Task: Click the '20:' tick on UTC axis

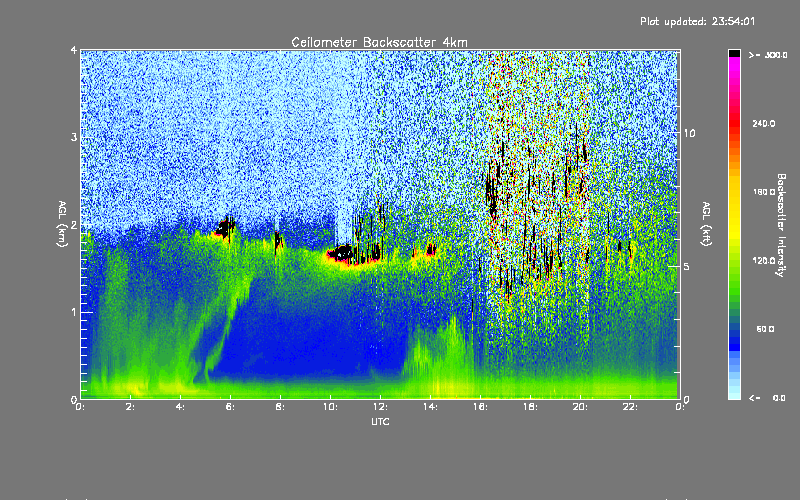Action: pyautogui.click(x=580, y=407)
